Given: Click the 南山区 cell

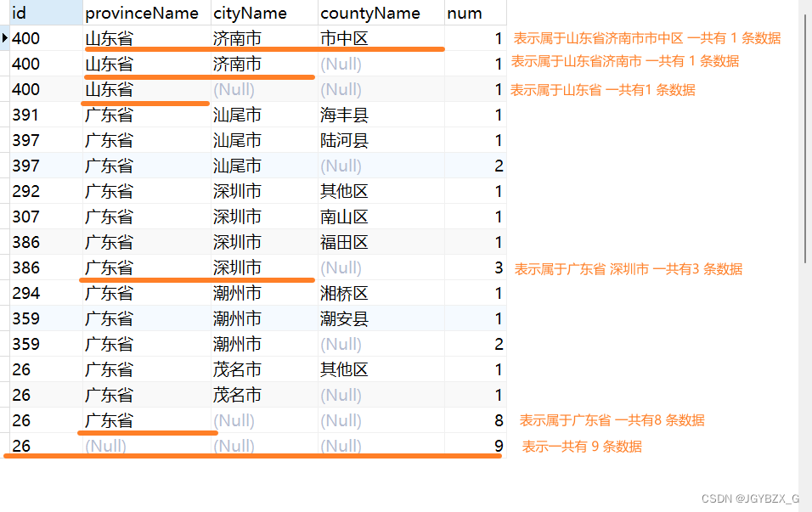Looking at the screenshot, I should [381, 217].
